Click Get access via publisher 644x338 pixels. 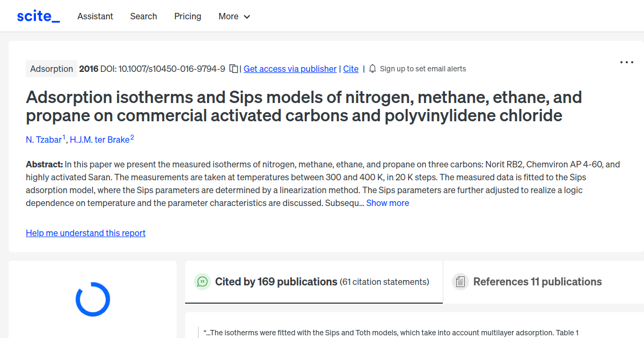click(x=290, y=69)
